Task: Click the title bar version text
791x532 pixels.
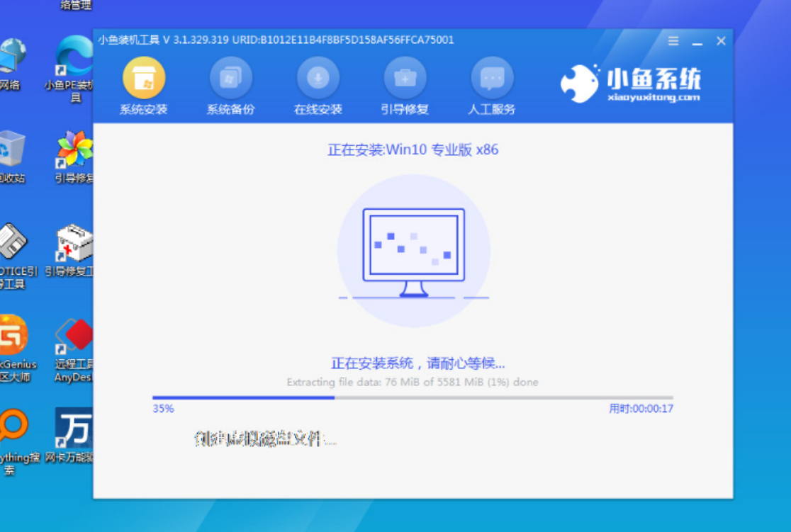Action: point(276,40)
